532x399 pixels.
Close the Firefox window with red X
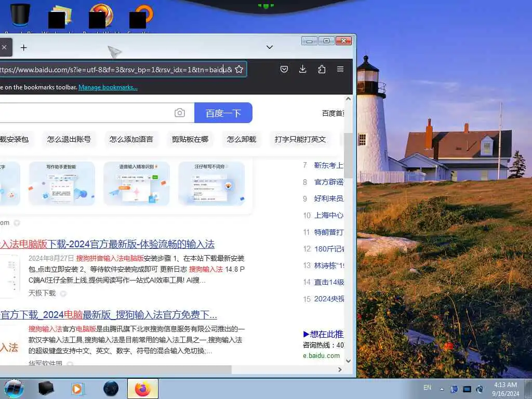(344, 41)
